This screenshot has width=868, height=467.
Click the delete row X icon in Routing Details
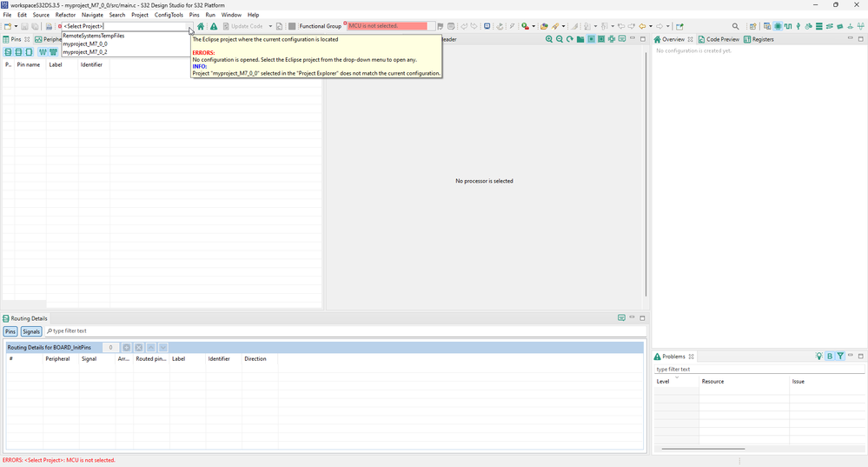139,347
